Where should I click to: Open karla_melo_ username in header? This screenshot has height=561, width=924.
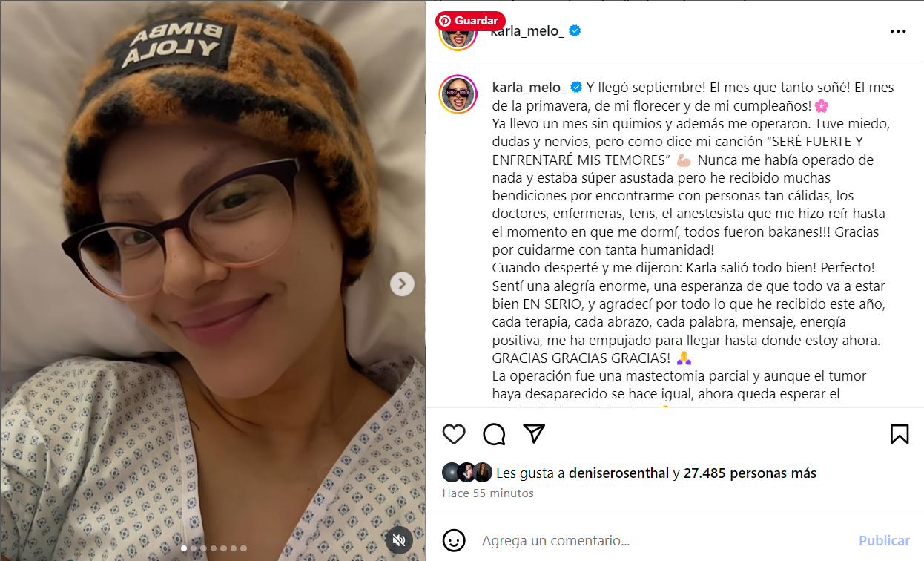coord(528,31)
